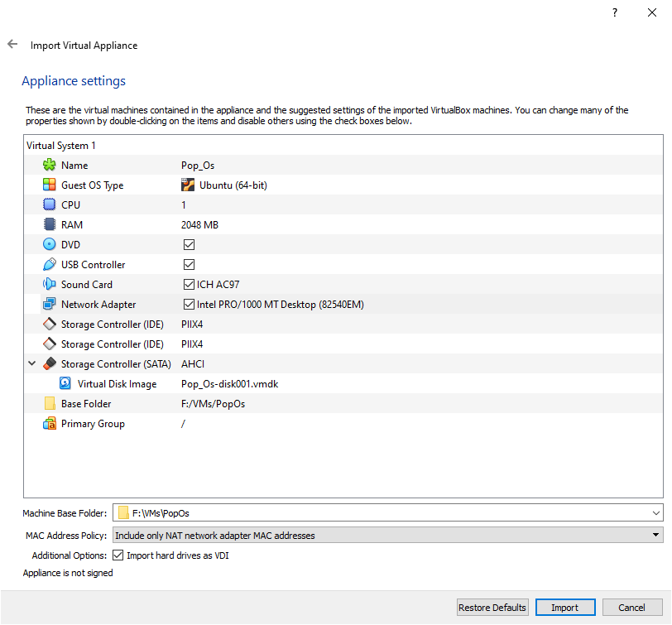Disable the Intel PRO/1000 network adapter checkbox

coord(189,304)
